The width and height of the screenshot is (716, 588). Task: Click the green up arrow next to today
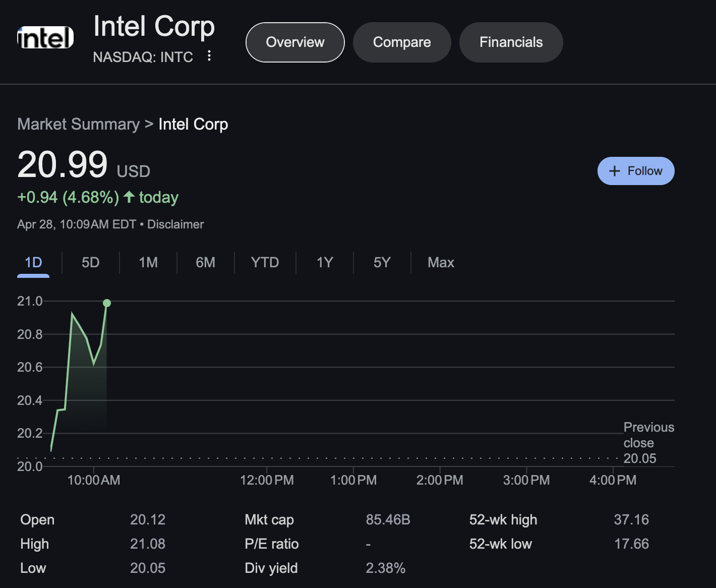click(129, 197)
